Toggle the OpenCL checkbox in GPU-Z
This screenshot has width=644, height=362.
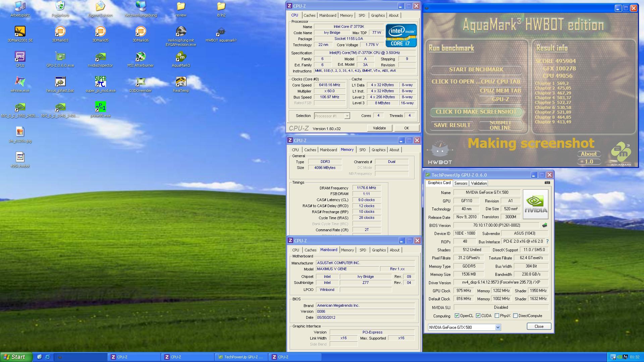[x=457, y=316]
